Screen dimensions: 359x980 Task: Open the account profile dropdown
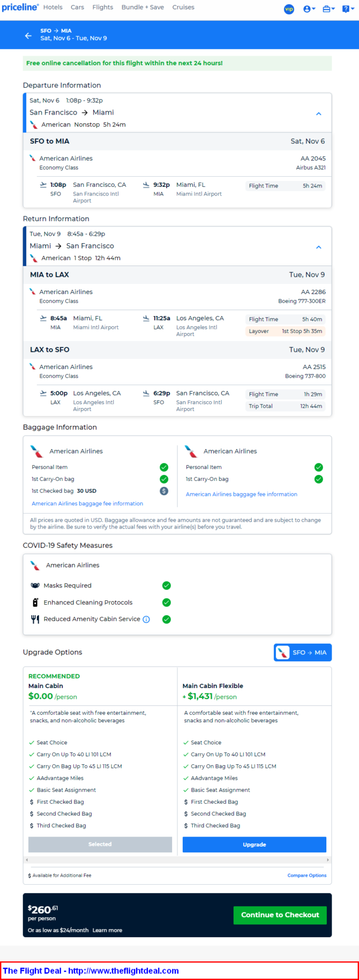(x=309, y=9)
